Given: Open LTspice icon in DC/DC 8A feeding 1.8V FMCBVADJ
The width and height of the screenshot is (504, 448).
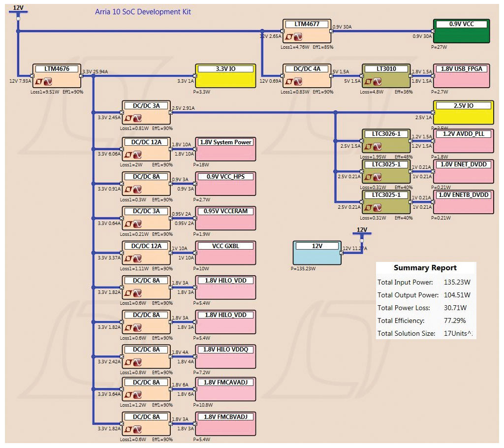Looking at the screenshot, I should coord(137,429).
